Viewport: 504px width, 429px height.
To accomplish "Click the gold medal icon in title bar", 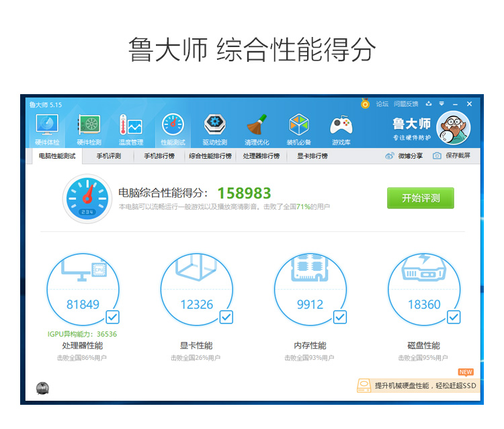I will click(x=365, y=104).
